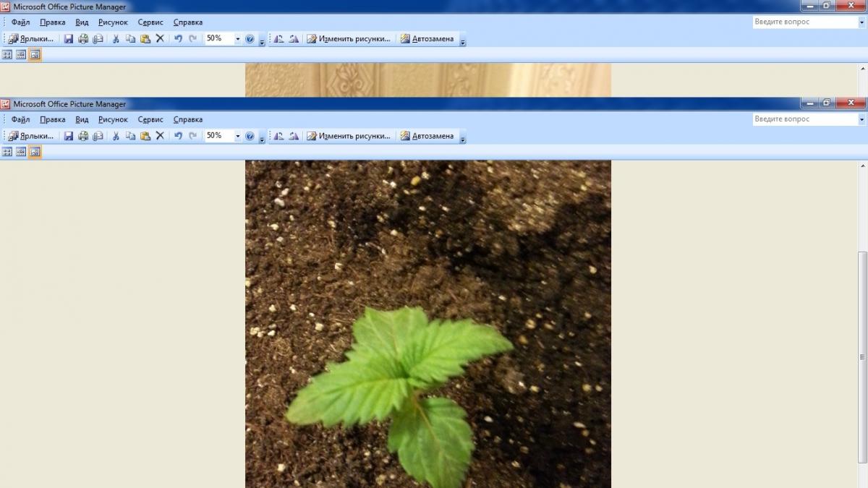Click Изменить рисунки button in upper window
Image resolution: width=868 pixels, height=488 pixels.
click(349, 39)
